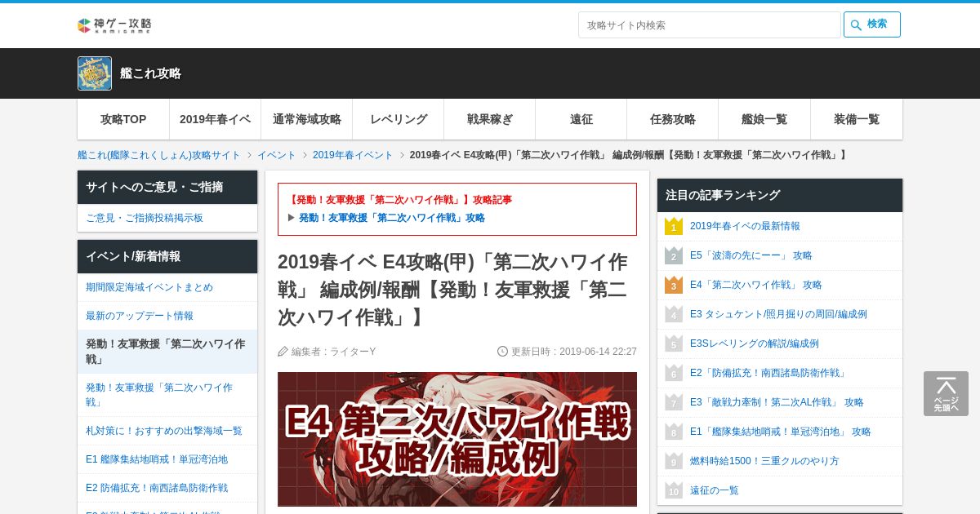Click the E4 第二次ハワイ作戦 banner image

(457, 439)
